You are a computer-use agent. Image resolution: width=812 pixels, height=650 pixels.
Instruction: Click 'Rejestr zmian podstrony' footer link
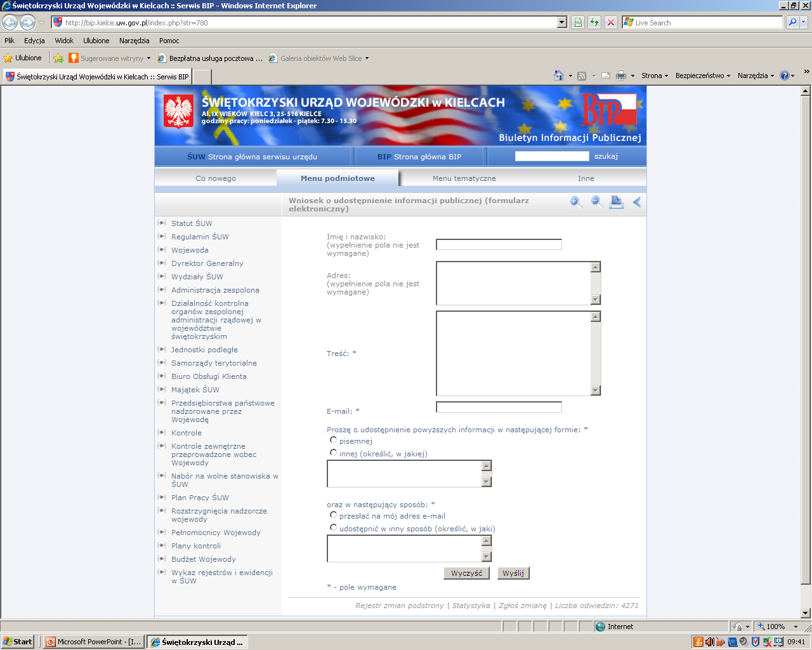pos(400,606)
